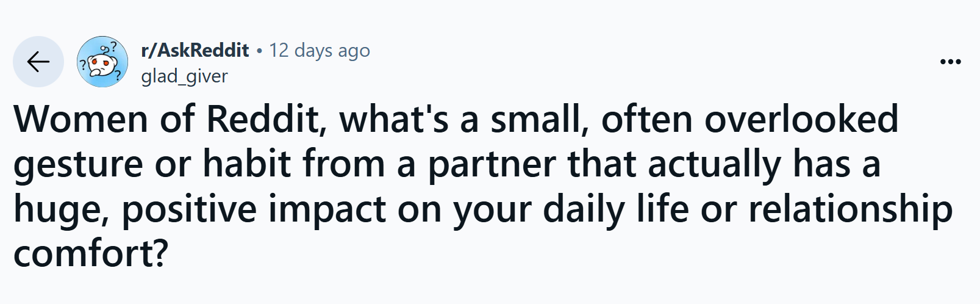Select the post title starting 'Women of Reddit'
The image size is (980, 304).
coord(482,186)
